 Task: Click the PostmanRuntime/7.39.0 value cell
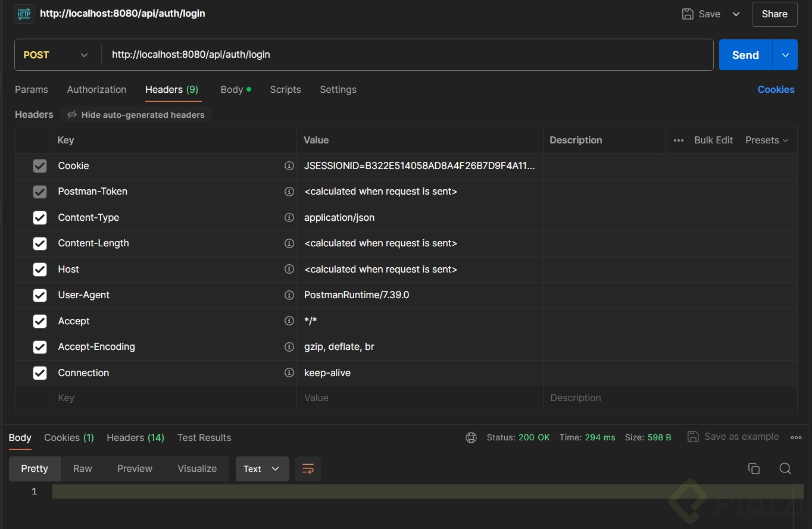(x=420, y=295)
